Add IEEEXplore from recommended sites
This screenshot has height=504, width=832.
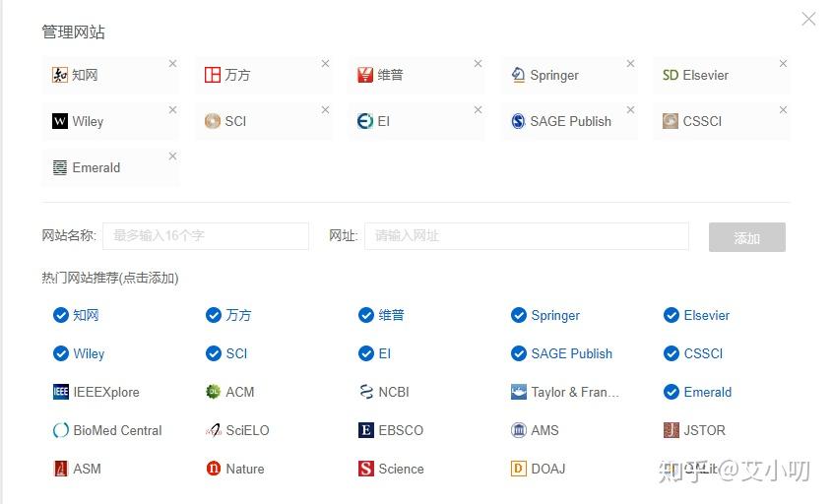pyautogui.click(x=96, y=392)
